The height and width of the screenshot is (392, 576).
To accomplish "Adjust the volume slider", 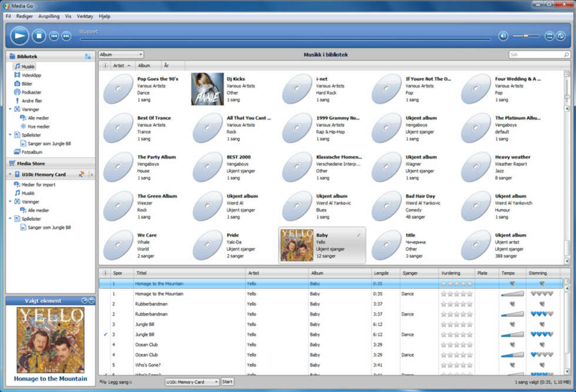I will click(x=525, y=36).
